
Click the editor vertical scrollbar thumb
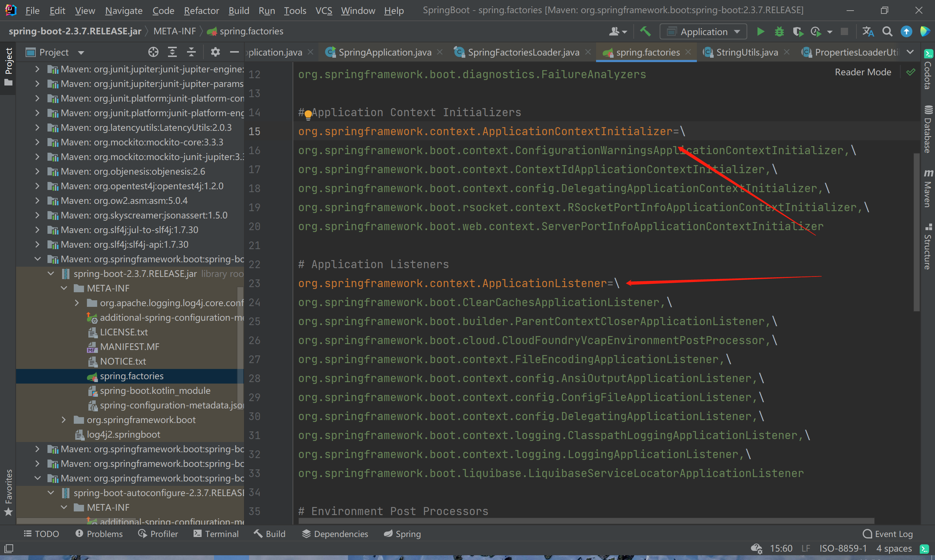pyautogui.click(x=916, y=232)
